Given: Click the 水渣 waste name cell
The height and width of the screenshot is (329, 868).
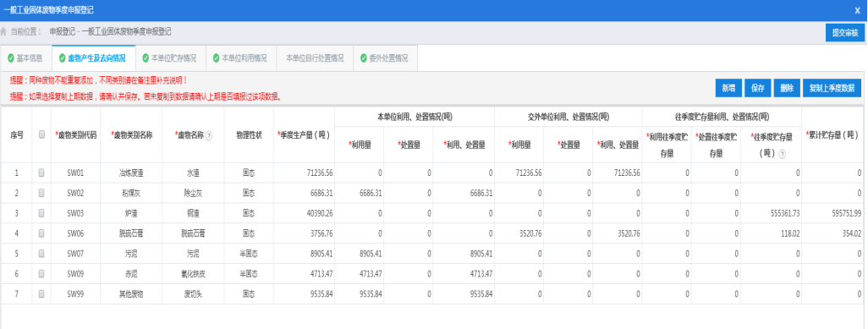Looking at the screenshot, I should (x=193, y=173).
